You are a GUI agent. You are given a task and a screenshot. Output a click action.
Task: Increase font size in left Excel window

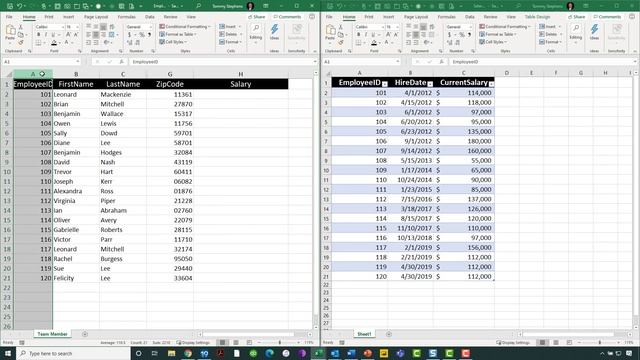coord(68,35)
